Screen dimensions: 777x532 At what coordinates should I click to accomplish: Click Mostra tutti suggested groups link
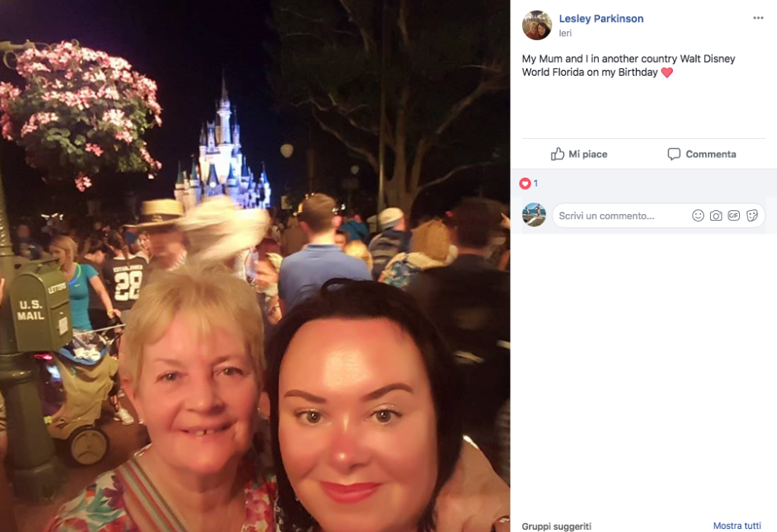[737, 526]
